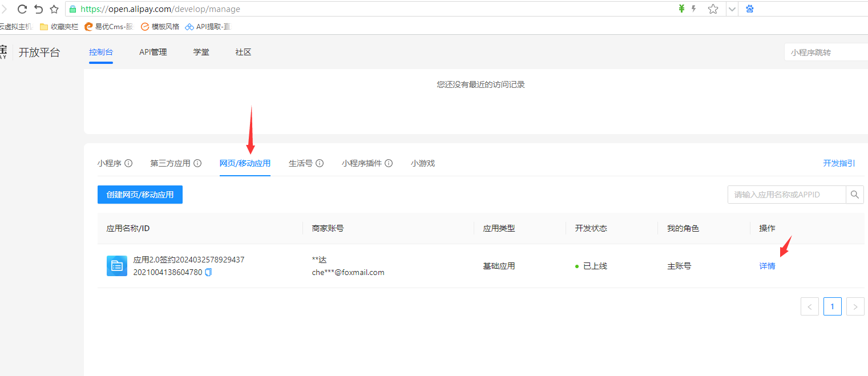This screenshot has height=376, width=868.
Task: Open 详情 link for the listed app
Action: click(767, 266)
